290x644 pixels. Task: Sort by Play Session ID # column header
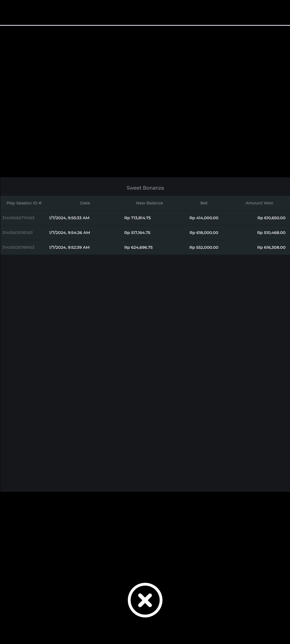(x=24, y=203)
